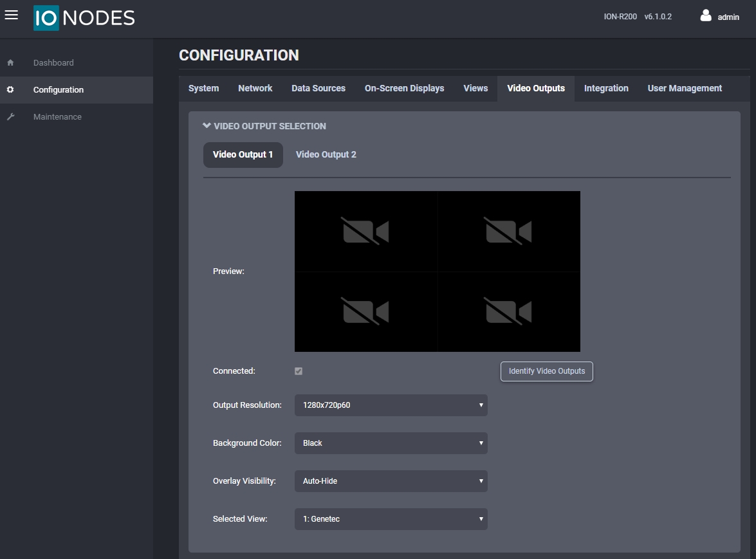Screen dimensions: 756x559
Task: Click top-left disabled camera icon in preview
Action: [365, 232]
